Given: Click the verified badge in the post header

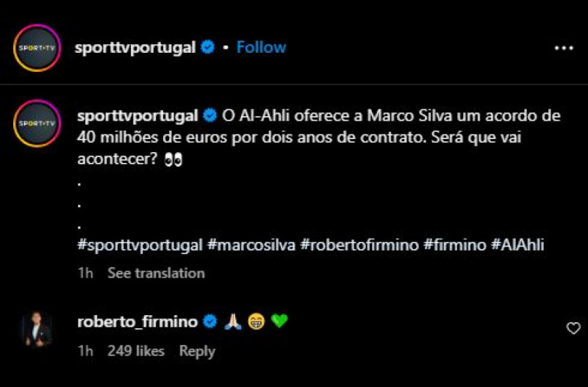Looking at the screenshot, I should [x=208, y=48].
